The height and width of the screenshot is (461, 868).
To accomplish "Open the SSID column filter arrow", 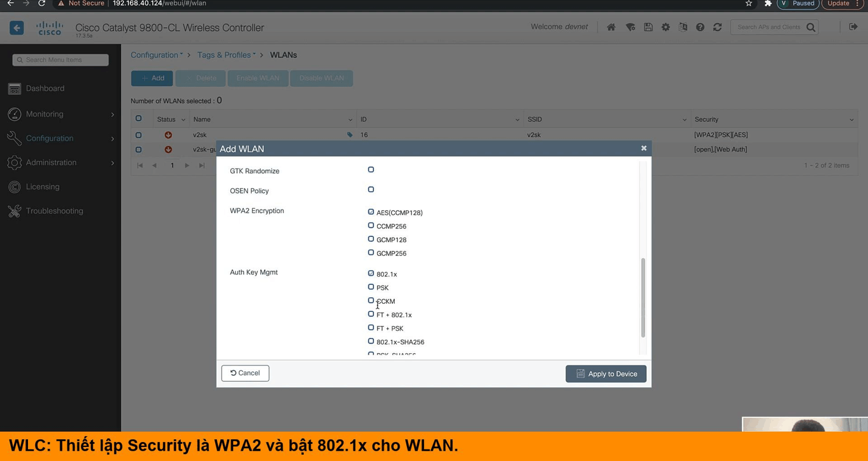I will pos(685,120).
